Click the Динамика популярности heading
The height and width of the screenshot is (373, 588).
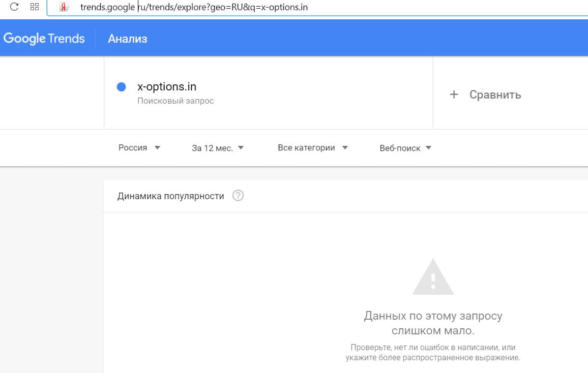(170, 196)
